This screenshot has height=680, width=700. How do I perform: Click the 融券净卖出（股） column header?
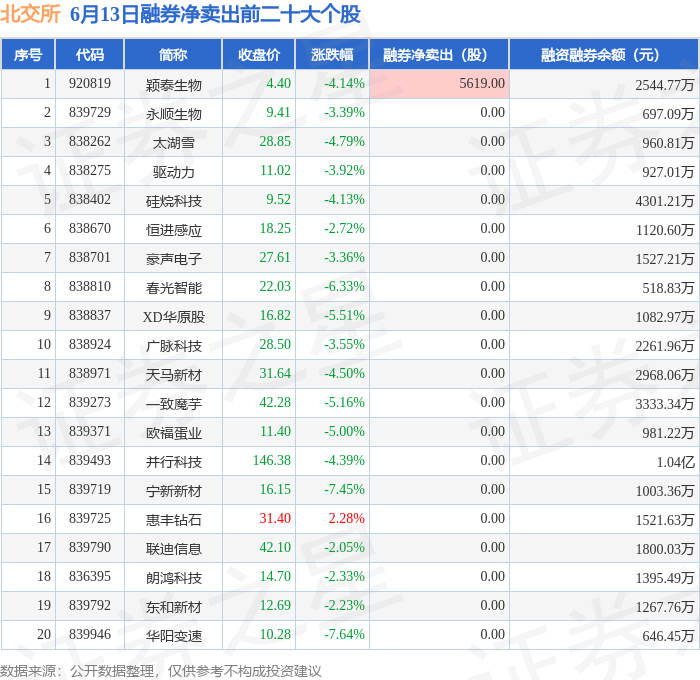439,54
